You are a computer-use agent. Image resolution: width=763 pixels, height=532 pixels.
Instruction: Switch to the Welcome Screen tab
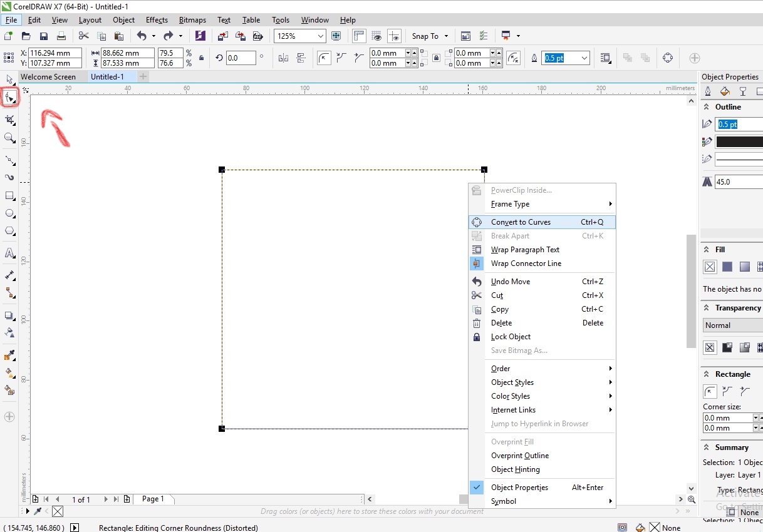[x=48, y=77]
